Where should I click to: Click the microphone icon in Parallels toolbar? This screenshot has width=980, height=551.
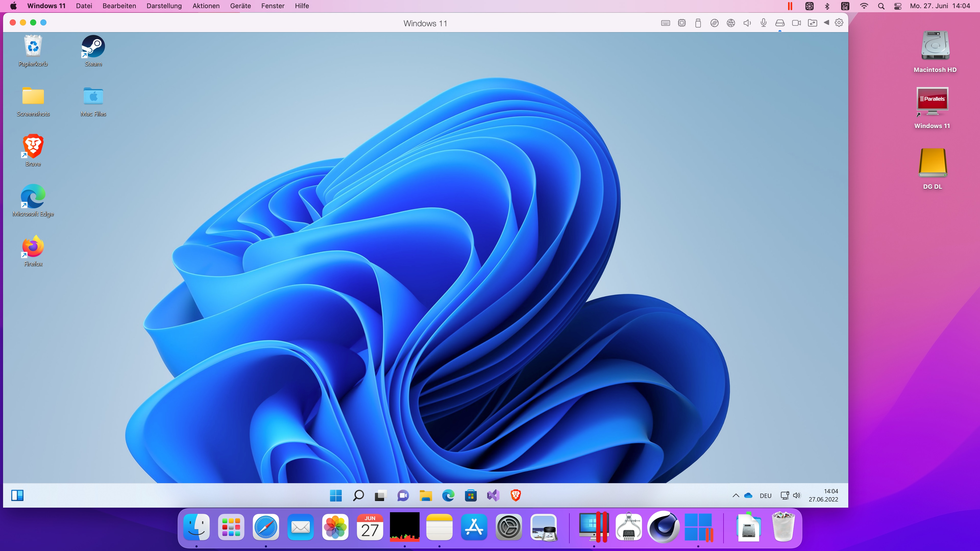coord(764,23)
